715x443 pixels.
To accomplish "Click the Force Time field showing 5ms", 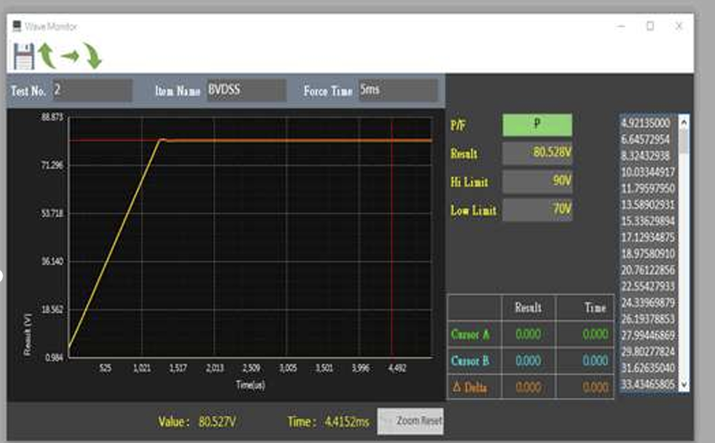I will (398, 90).
